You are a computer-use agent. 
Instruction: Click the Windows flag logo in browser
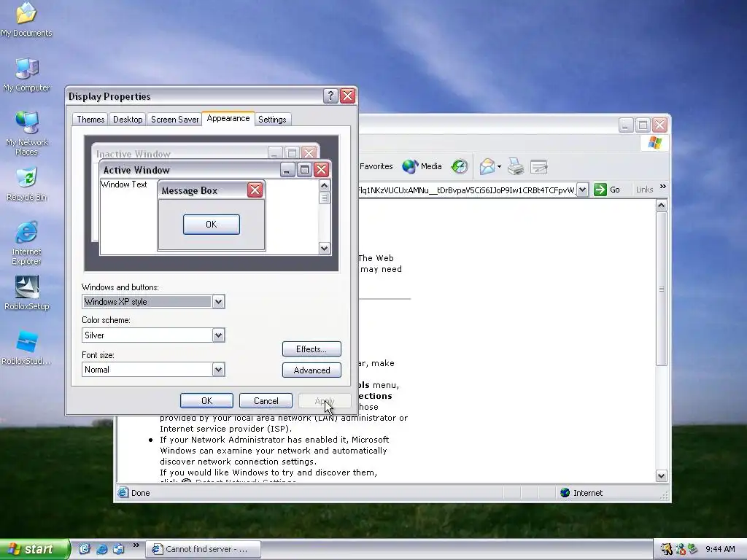tap(655, 142)
